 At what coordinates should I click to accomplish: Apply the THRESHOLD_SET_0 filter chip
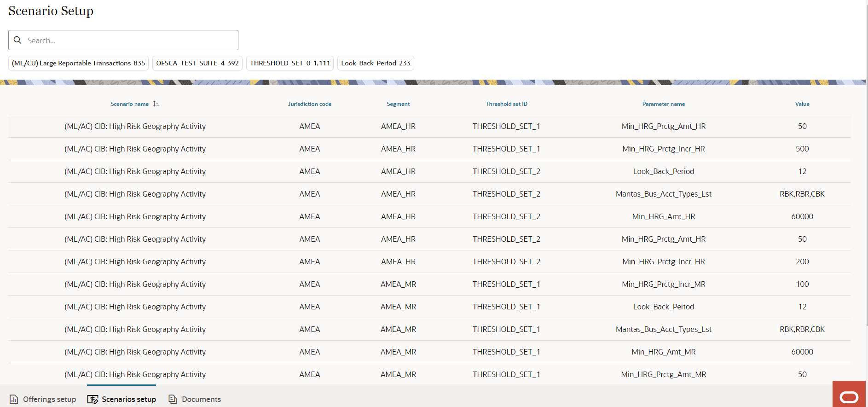[290, 63]
